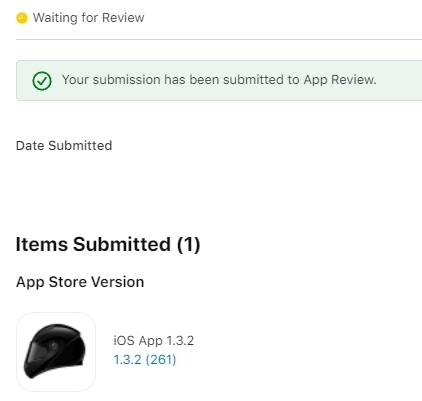Click the yellow clock status icon
Viewport: 422px width, 401px height.
point(22,18)
